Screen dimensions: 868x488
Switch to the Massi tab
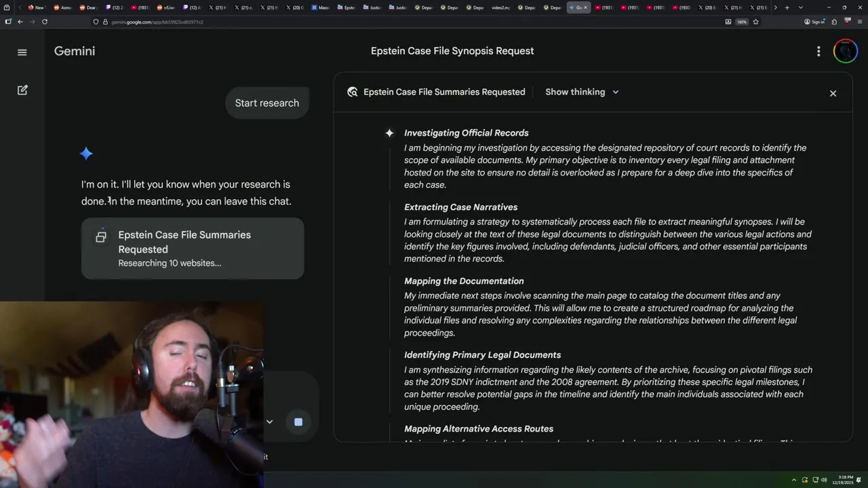point(320,7)
